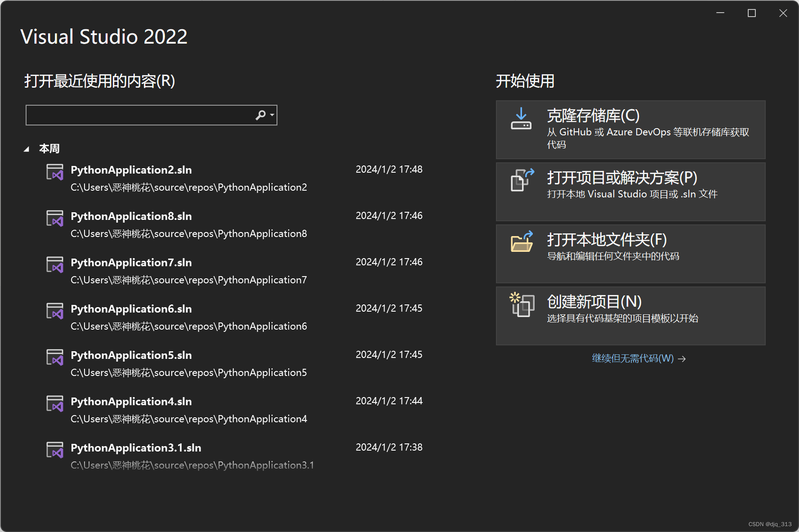799x532 pixels.
Task: Click the path ending in repos\PythonApplication6
Action: (x=189, y=326)
